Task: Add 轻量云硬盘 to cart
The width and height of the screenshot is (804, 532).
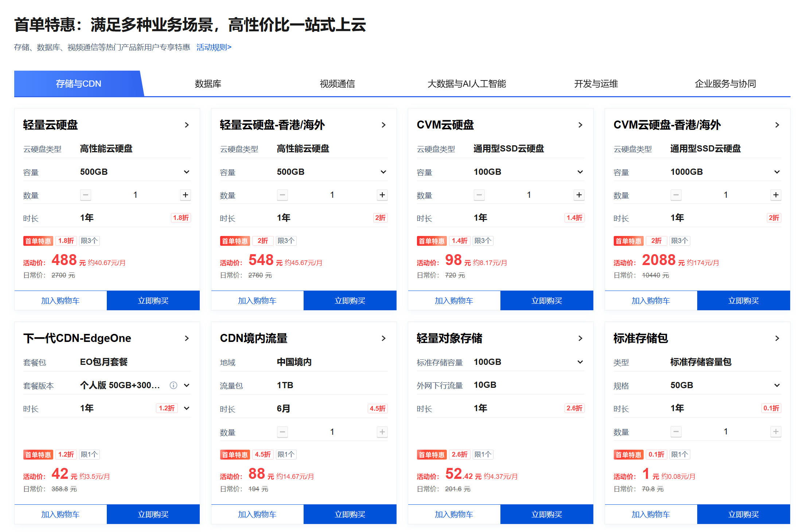Action: click(61, 300)
